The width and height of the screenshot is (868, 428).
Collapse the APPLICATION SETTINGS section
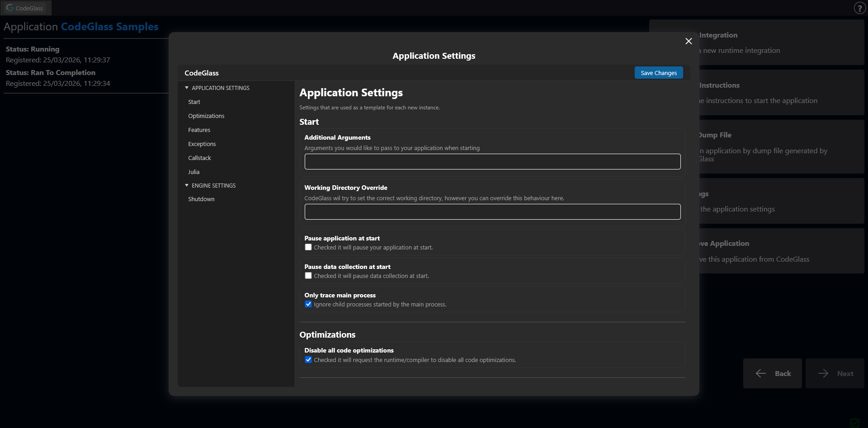coord(186,87)
